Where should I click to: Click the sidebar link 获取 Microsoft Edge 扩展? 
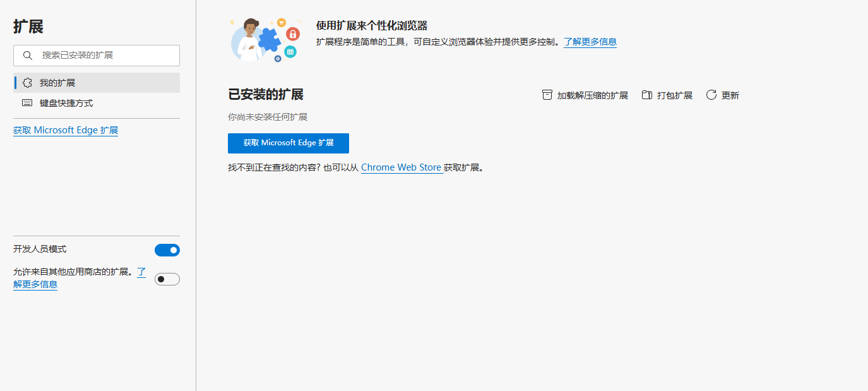coord(66,130)
